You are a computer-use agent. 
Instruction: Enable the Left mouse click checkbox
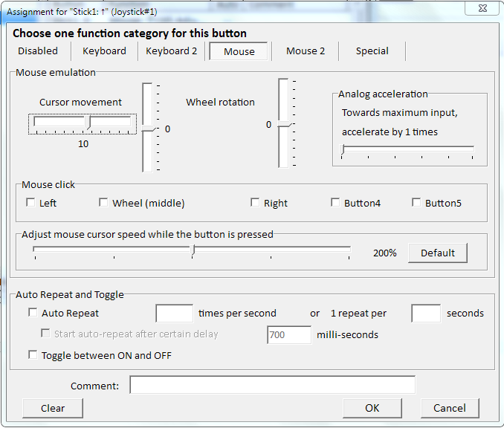[31, 203]
